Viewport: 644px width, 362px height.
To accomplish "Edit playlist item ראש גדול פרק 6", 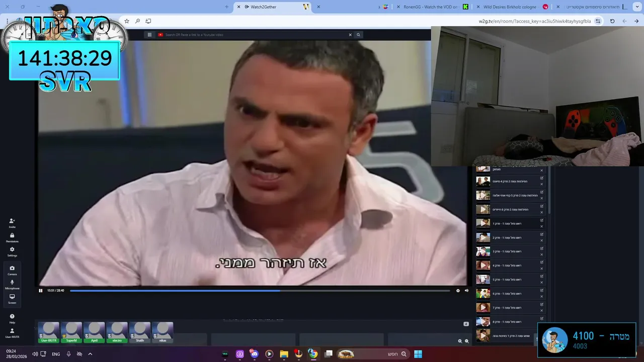I will pyautogui.click(x=542, y=291).
